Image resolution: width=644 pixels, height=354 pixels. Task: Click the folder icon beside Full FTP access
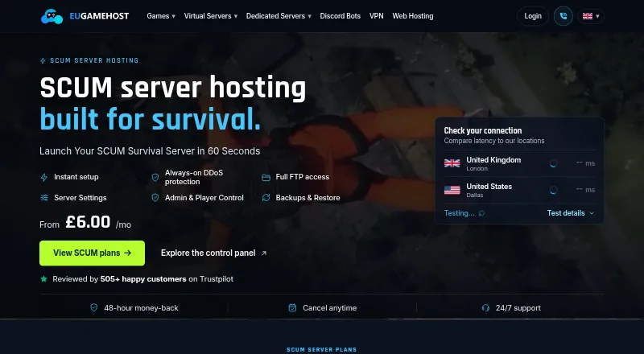(x=266, y=177)
